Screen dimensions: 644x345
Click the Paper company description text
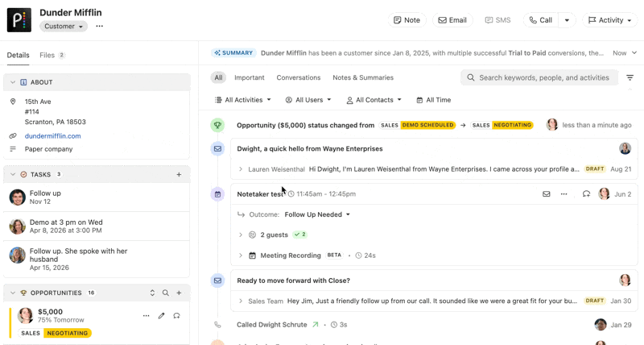[x=48, y=149]
